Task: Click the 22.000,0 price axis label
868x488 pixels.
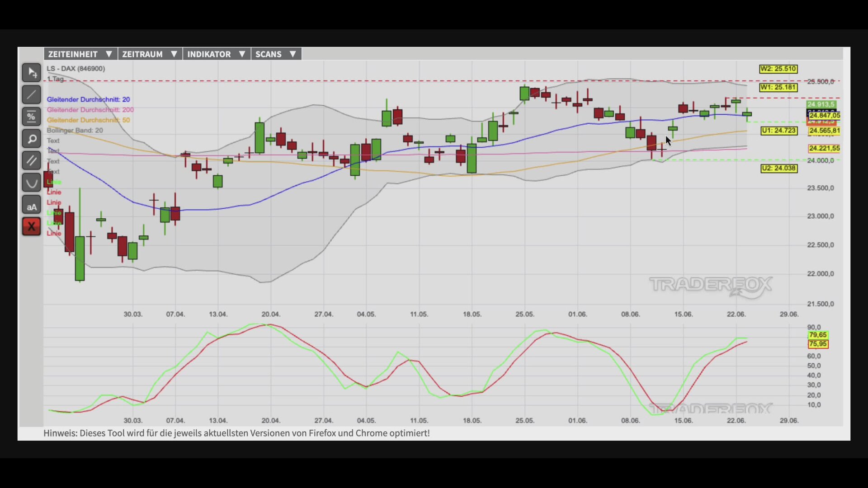Action: point(821,274)
